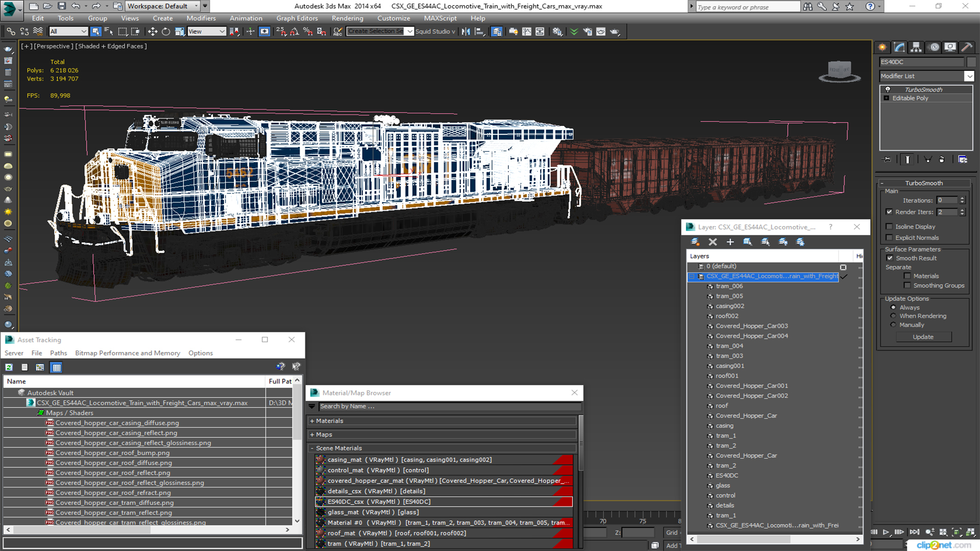Toggle the Angle Snap icon

tap(295, 32)
